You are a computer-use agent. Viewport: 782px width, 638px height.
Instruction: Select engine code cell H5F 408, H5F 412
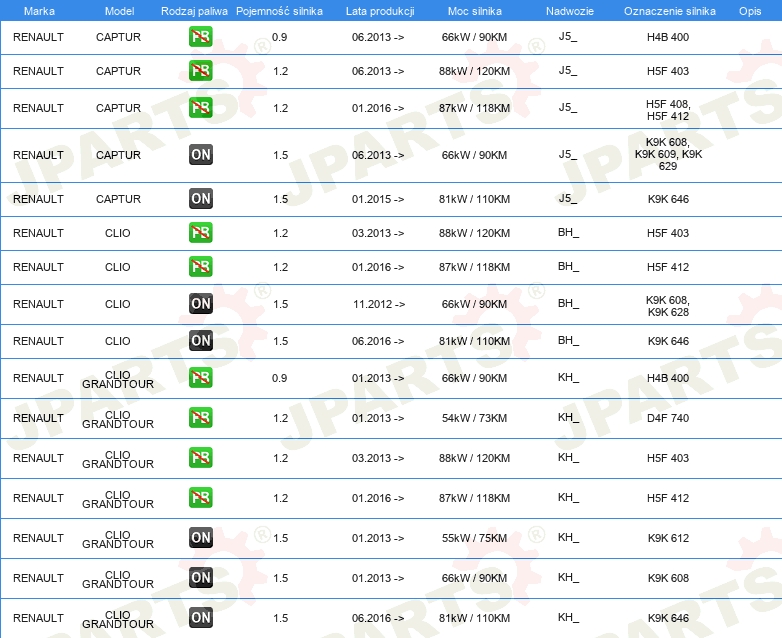coord(668,110)
